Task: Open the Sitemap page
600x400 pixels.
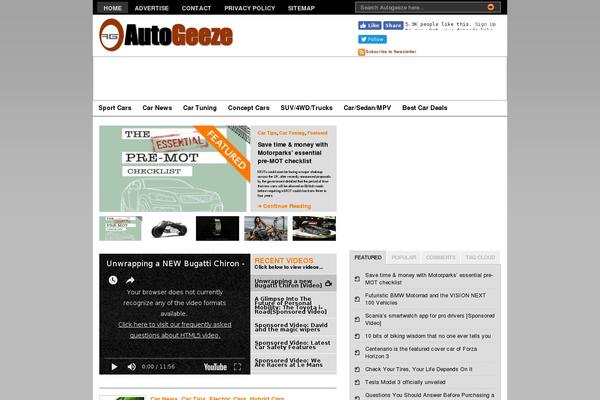Action: pyautogui.click(x=301, y=8)
